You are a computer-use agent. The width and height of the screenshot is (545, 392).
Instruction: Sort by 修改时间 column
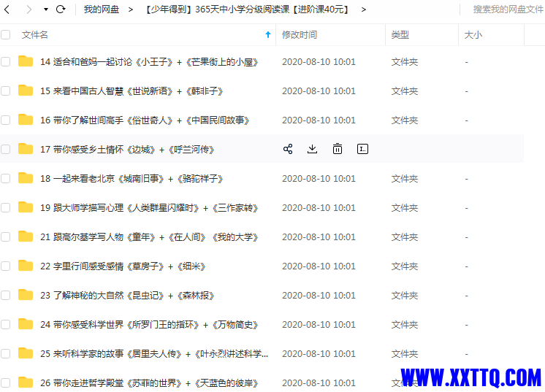point(300,35)
